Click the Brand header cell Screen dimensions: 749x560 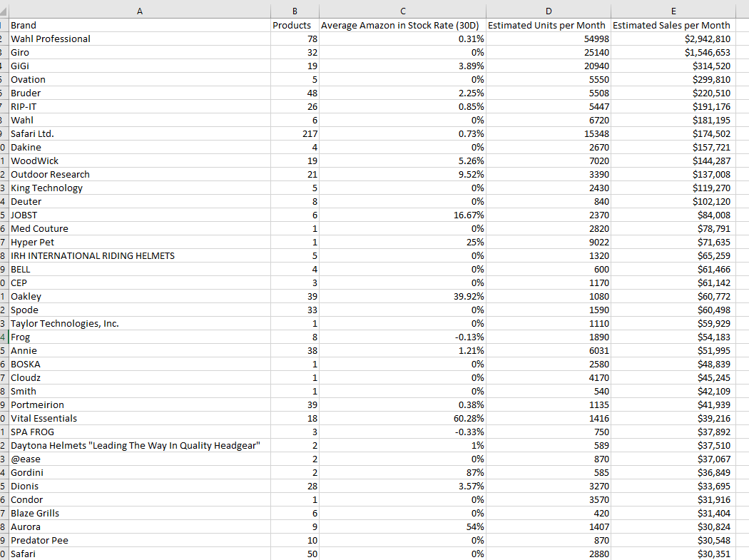coord(140,25)
